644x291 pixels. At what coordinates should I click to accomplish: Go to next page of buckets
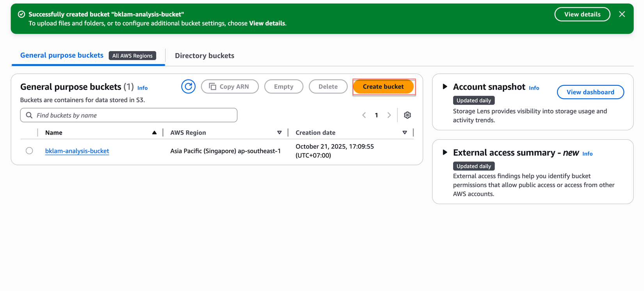coord(389,115)
